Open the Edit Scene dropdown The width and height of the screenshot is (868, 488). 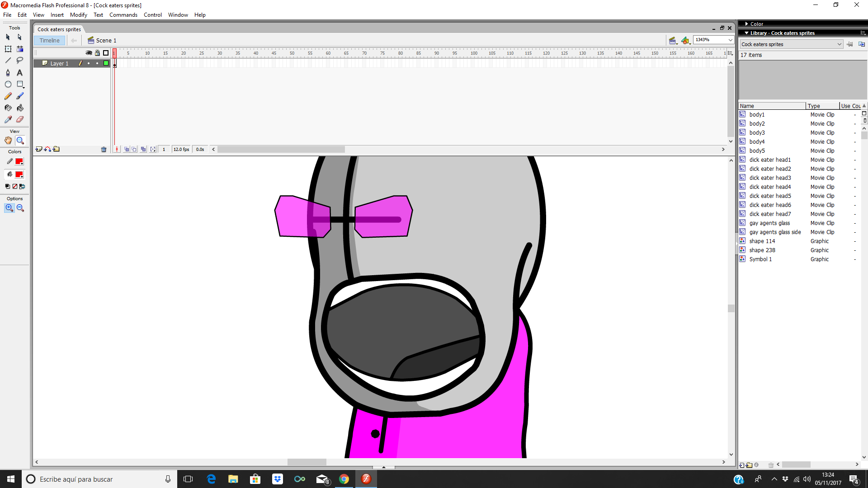point(673,41)
